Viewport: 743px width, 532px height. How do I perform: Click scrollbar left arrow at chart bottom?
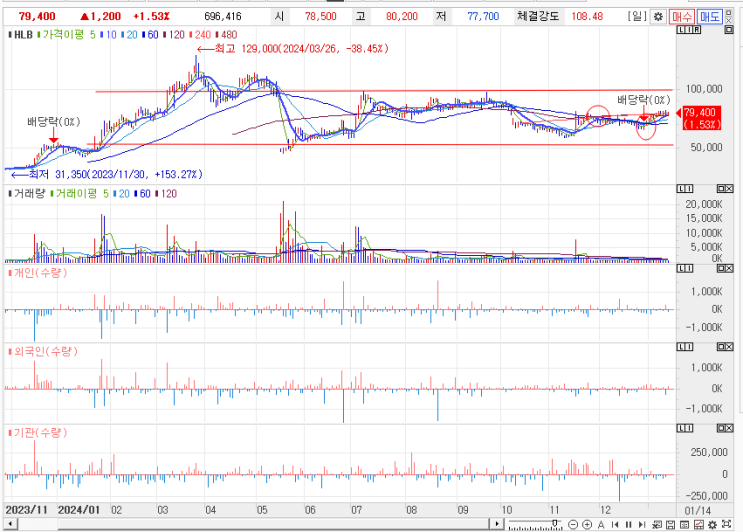(x=10, y=524)
